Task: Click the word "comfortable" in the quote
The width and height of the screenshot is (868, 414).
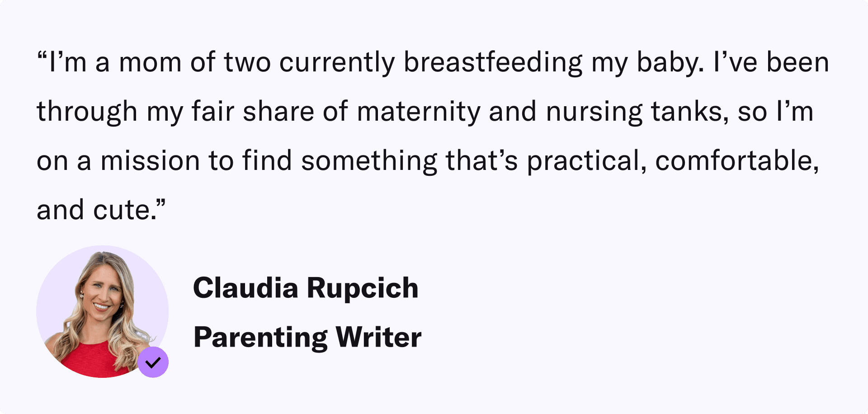Action: (x=737, y=161)
